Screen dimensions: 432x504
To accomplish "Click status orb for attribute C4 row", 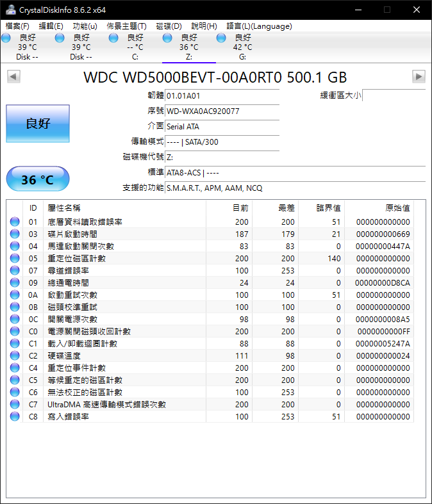I will (x=15, y=368).
